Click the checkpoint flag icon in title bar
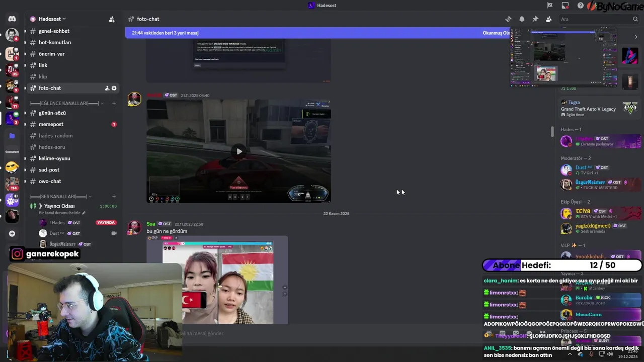Image resolution: width=644 pixels, height=362 pixels. tap(550, 6)
